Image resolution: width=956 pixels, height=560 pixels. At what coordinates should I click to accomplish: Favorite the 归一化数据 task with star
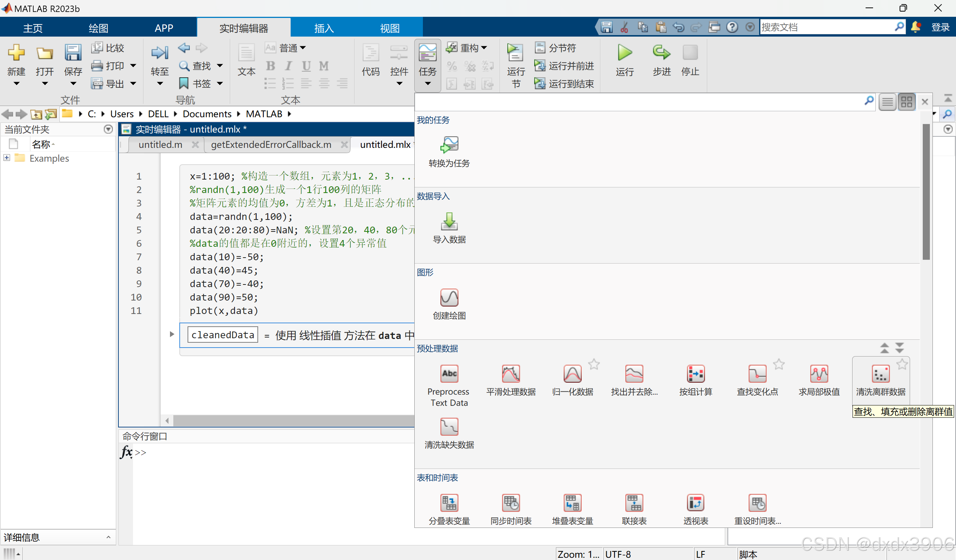click(594, 364)
